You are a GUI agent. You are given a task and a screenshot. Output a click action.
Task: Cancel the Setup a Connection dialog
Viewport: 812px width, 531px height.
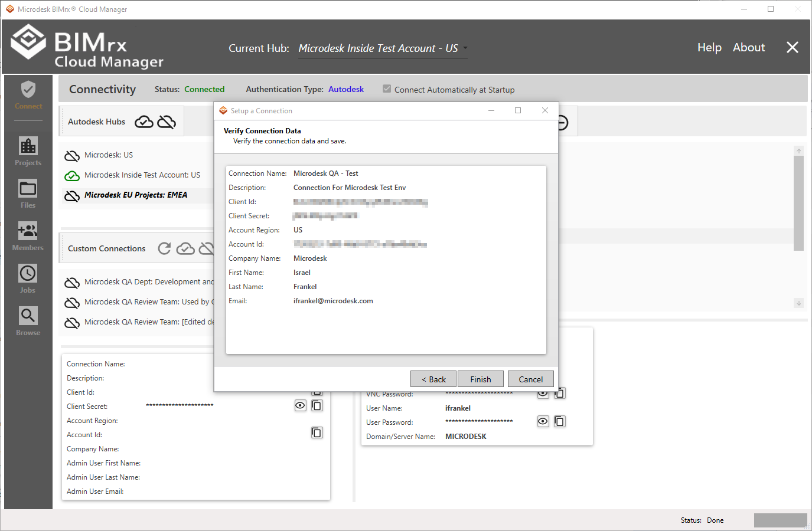click(531, 379)
